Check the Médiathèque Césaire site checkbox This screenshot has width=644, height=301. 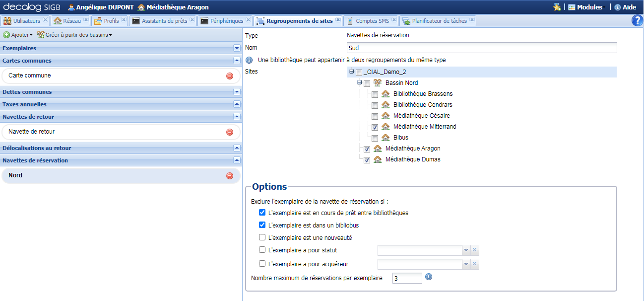point(375,116)
